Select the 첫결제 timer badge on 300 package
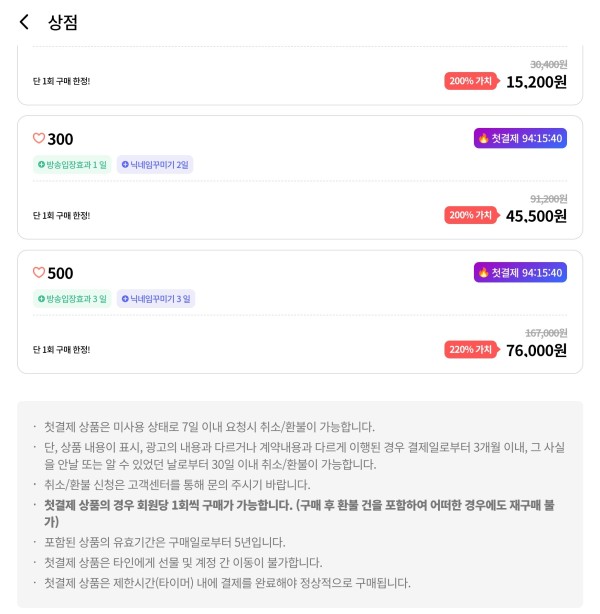 (x=520, y=138)
